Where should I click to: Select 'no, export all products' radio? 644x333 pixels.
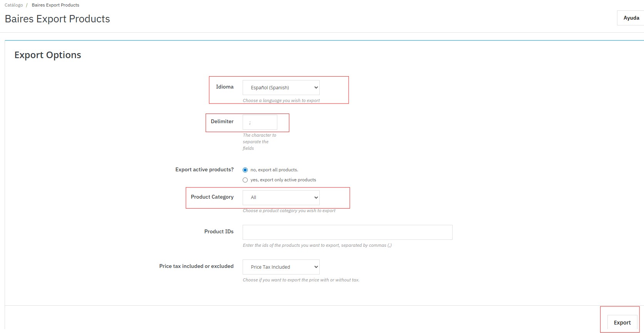coord(245,170)
